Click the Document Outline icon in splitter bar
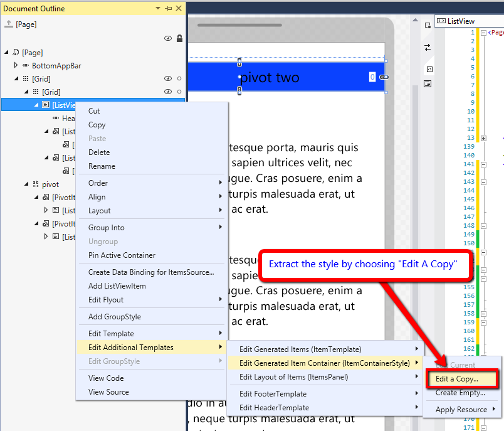This screenshot has height=431, width=504. [x=428, y=83]
